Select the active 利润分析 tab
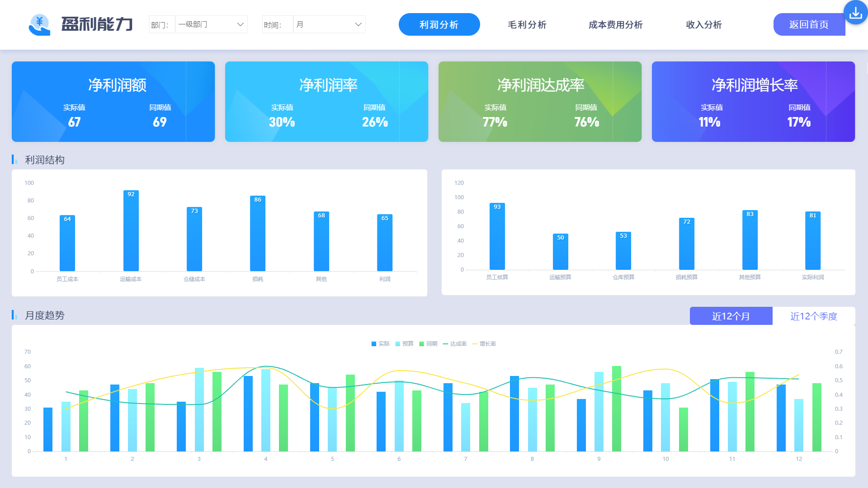 pyautogui.click(x=439, y=24)
